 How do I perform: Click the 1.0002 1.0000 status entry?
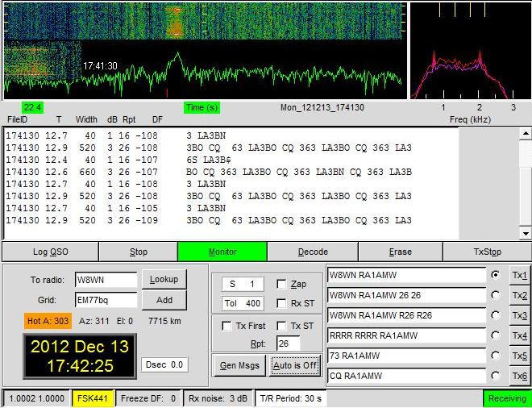pyautogui.click(x=36, y=398)
